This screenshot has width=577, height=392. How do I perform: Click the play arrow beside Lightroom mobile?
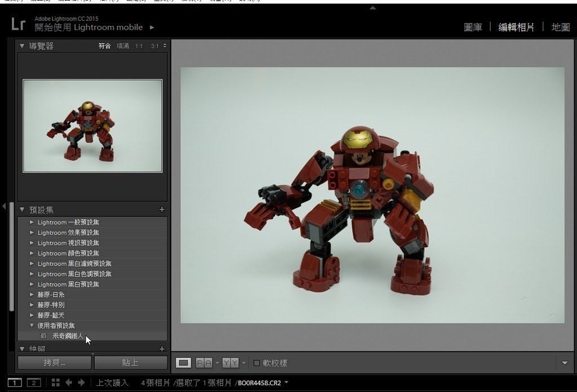click(152, 27)
